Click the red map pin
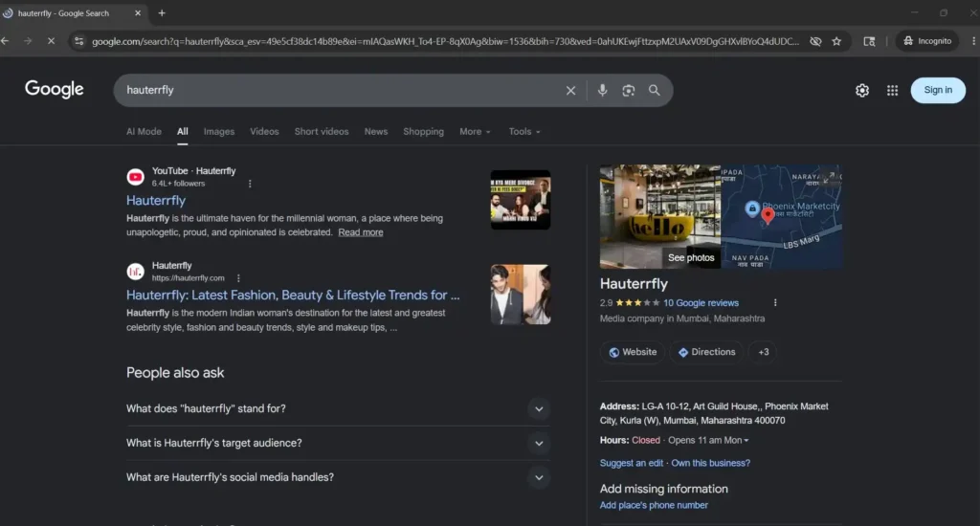The image size is (980, 526). [x=768, y=215]
